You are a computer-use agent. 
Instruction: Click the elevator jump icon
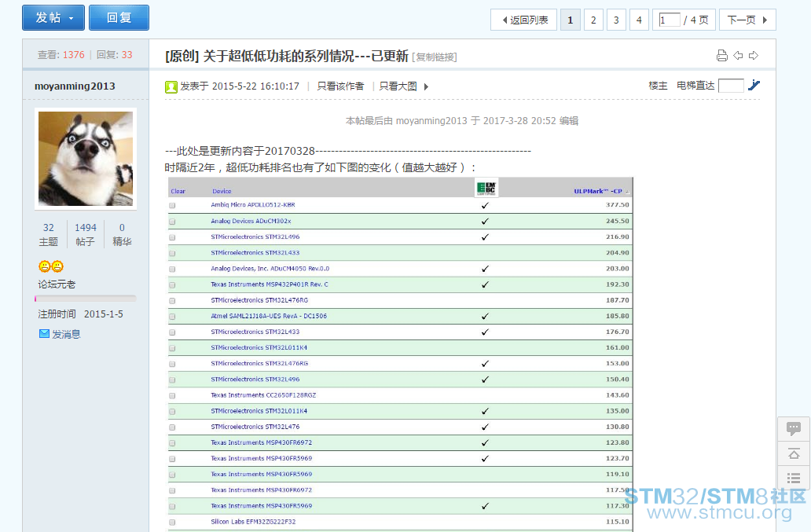(754, 85)
